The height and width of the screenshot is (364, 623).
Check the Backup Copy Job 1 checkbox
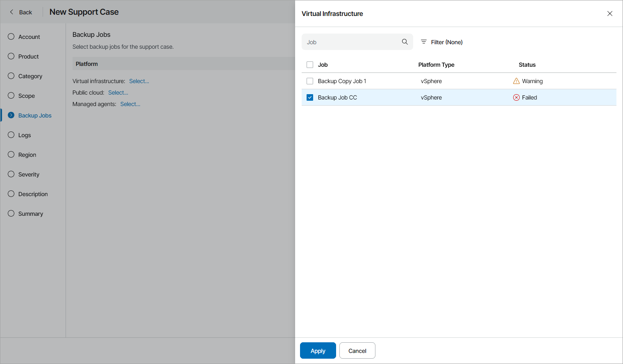coord(309,81)
